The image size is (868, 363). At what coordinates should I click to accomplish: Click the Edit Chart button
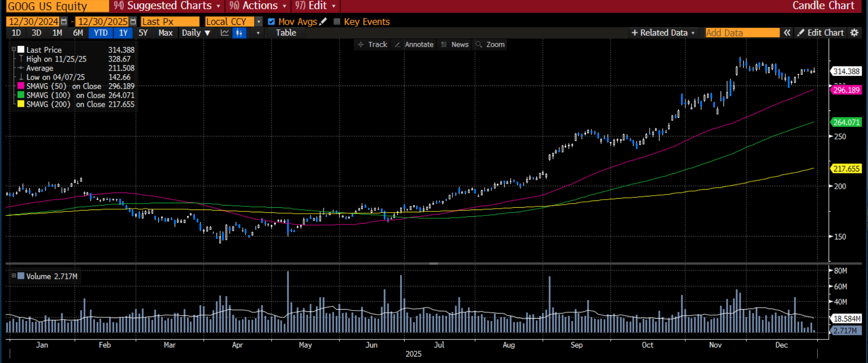click(821, 33)
